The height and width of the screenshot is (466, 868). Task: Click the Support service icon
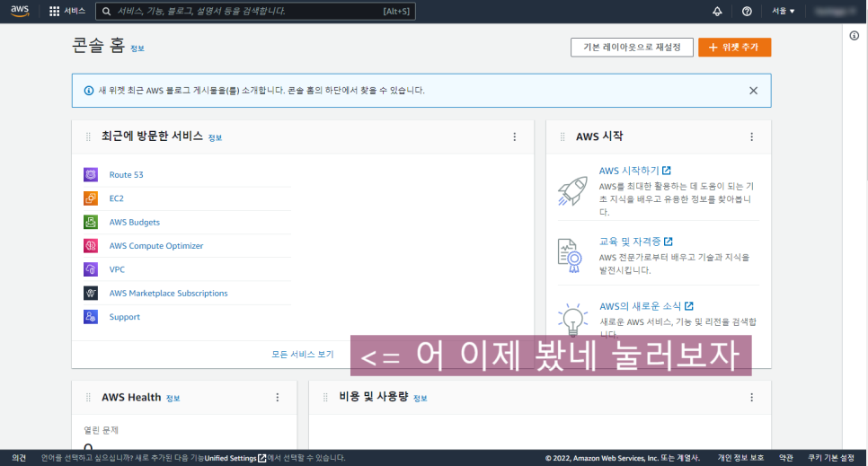[x=91, y=317]
